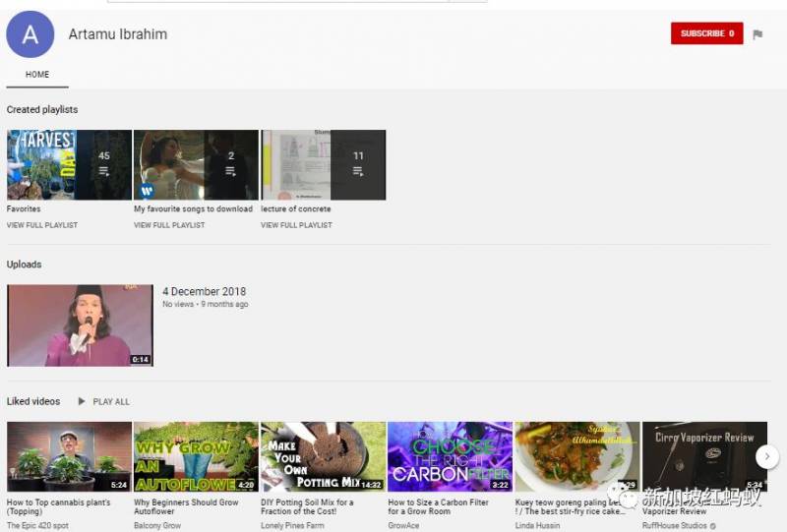Viewport: 787px width, 532px height.
Task: Click the Liked videos play arrow icon
Action: (x=82, y=401)
